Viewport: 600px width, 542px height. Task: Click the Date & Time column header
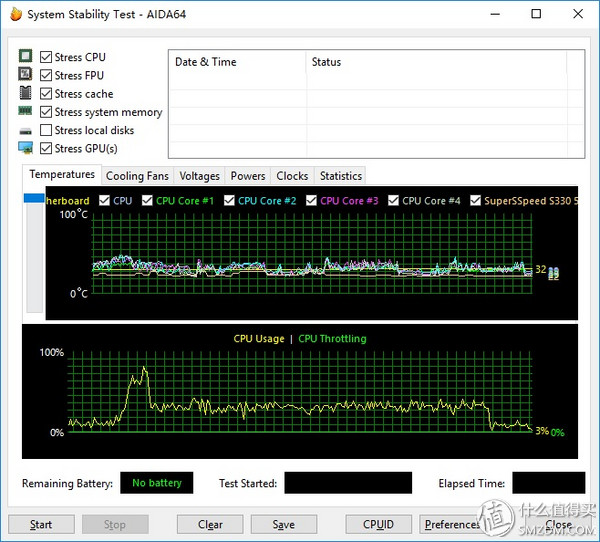coord(206,62)
